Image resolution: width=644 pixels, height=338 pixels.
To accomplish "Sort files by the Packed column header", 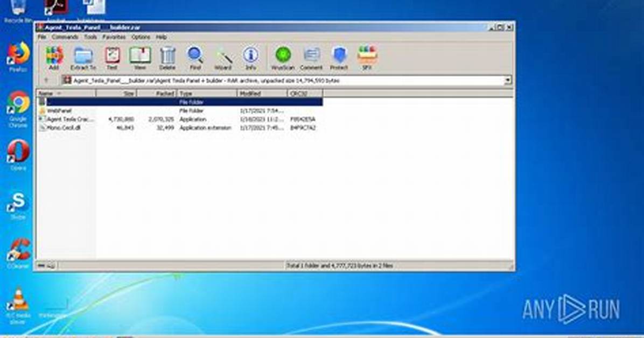I will pyautogui.click(x=157, y=93).
